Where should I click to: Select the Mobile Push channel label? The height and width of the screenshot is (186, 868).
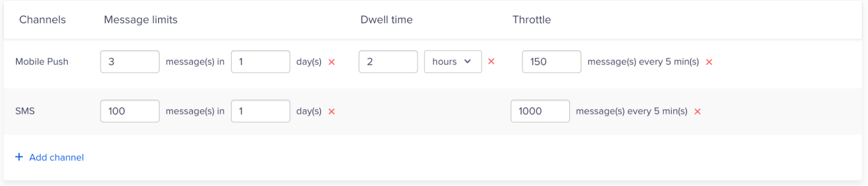pos(42,62)
